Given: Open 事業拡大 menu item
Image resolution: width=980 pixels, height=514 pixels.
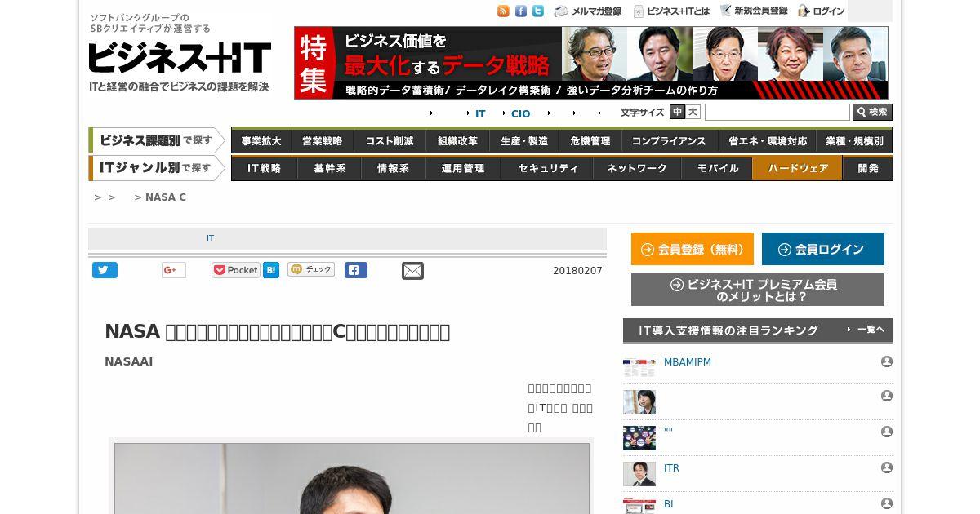Looking at the screenshot, I should [261, 141].
